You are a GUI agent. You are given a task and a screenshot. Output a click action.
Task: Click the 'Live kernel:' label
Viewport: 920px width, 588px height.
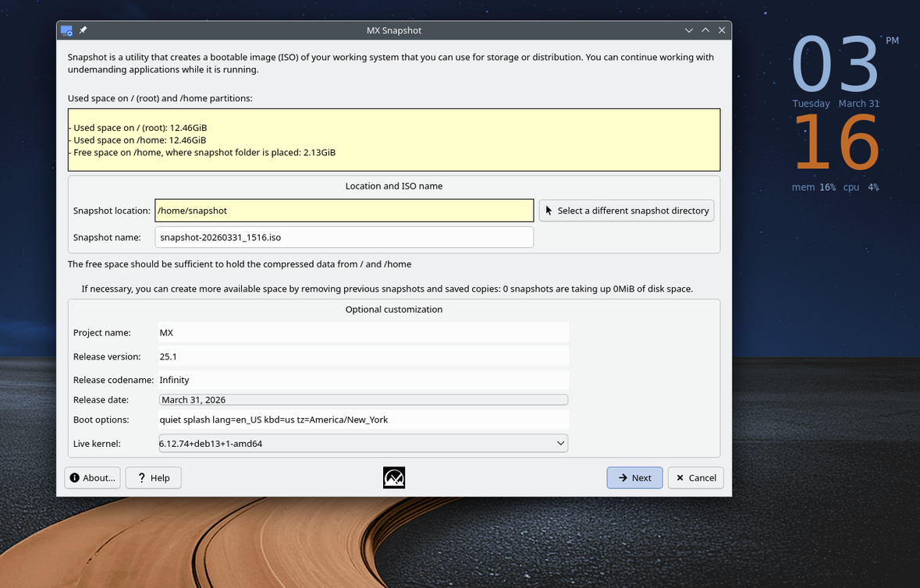coord(97,444)
